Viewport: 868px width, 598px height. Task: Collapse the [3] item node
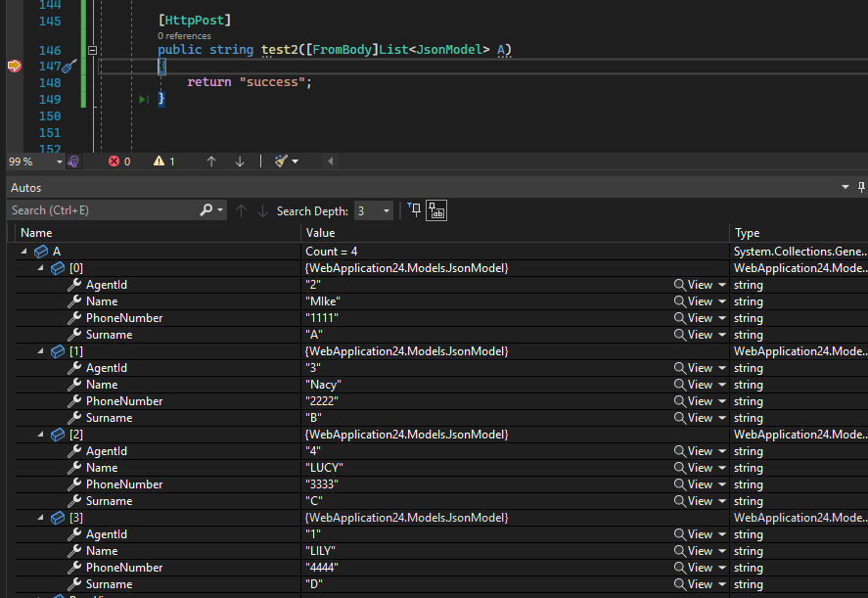(40, 517)
